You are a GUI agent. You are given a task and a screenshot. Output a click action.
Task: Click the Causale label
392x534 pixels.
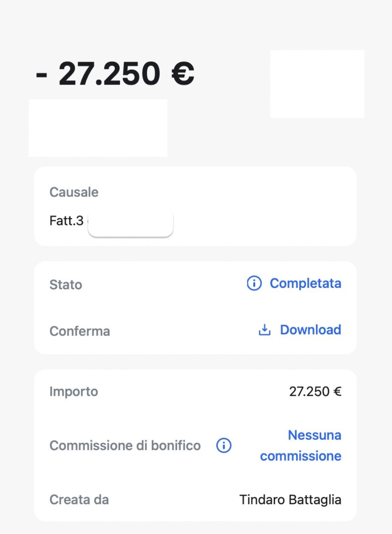74,192
